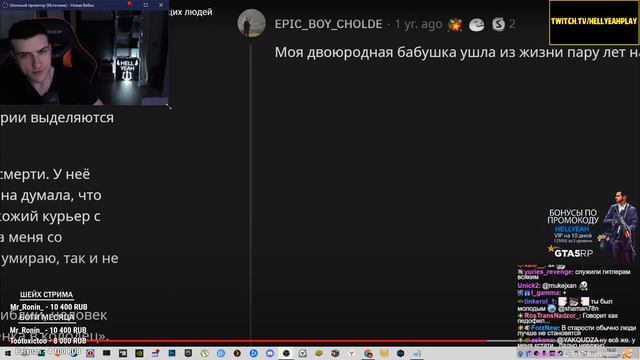Image resolution: width=640 pixels, height=360 pixels.
Task: Click chat username RosTransNadzor_
Action: coord(551,316)
